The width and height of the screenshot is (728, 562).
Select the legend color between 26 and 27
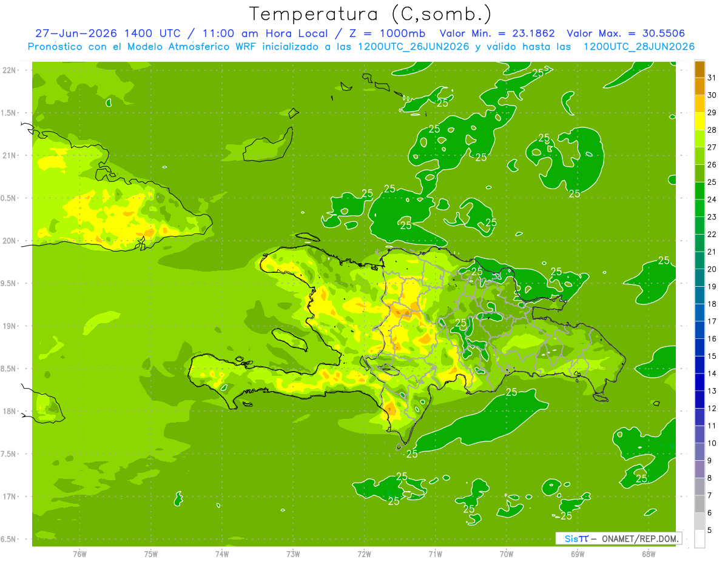(699, 156)
